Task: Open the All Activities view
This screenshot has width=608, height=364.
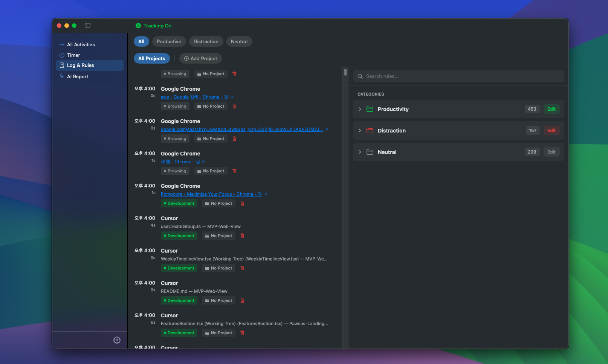Action: click(x=81, y=44)
